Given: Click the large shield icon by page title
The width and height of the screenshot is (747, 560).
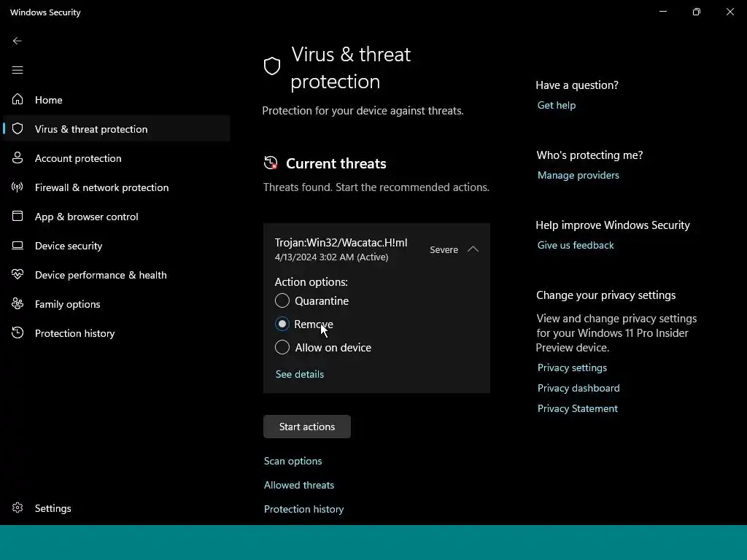Looking at the screenshot, I should (272, 66).
